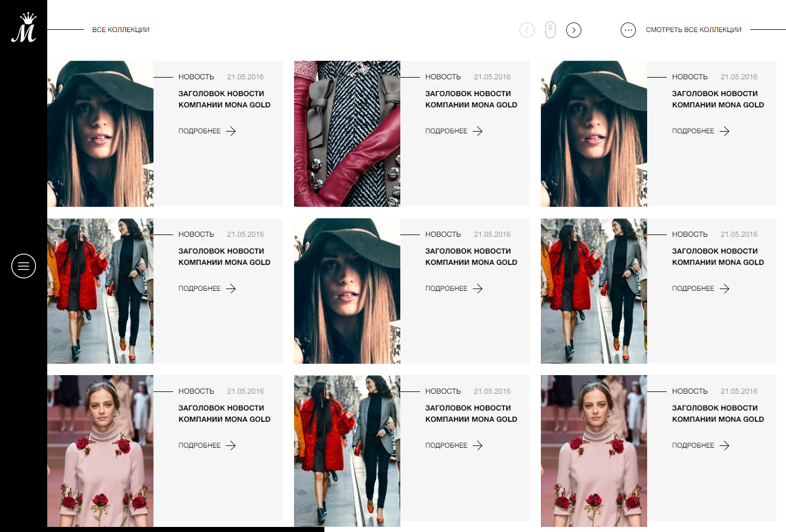Screen dimensions: 786x532
Task: Click the next slide arrow circle
Action: pos(573,30)
